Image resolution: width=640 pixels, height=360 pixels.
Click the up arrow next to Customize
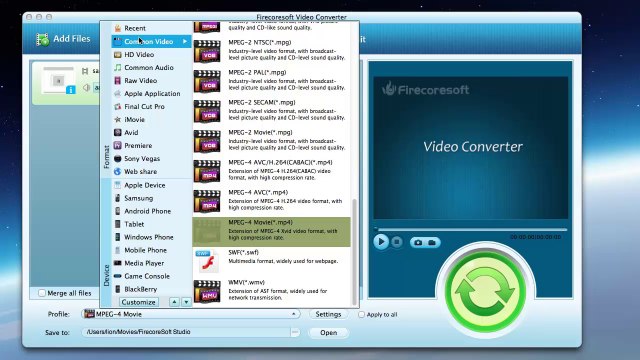pos(174,302)
